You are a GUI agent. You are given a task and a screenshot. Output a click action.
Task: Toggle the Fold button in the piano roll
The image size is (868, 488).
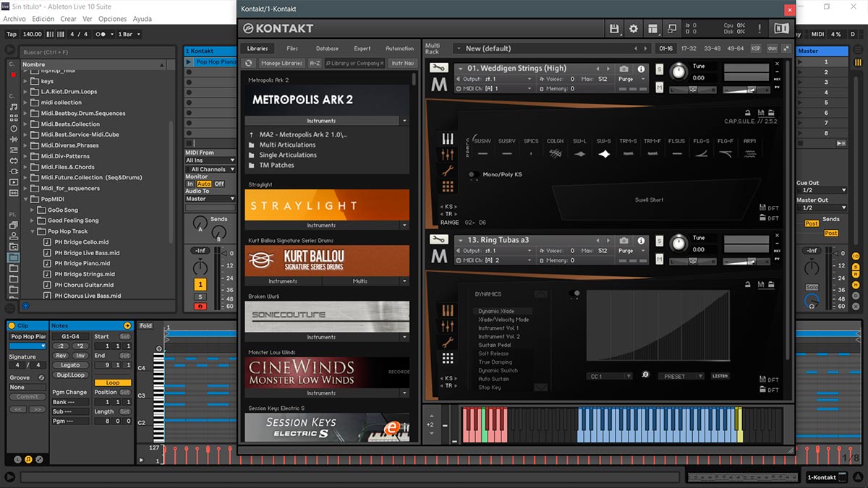pos(145,326)
